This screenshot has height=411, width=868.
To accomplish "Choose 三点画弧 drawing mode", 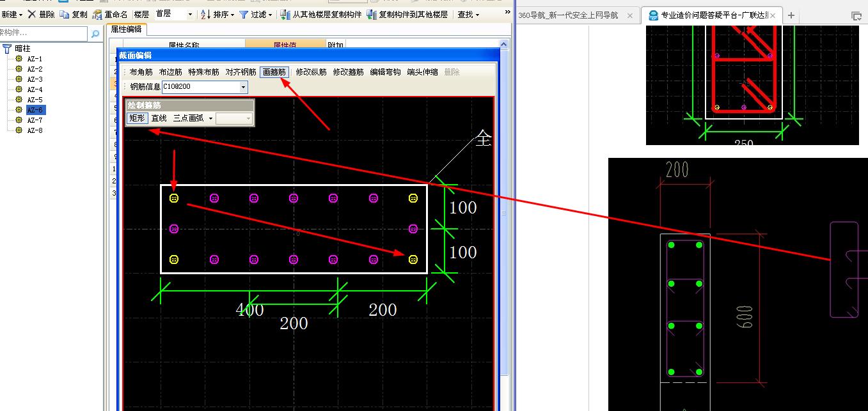I will point(188,118).
